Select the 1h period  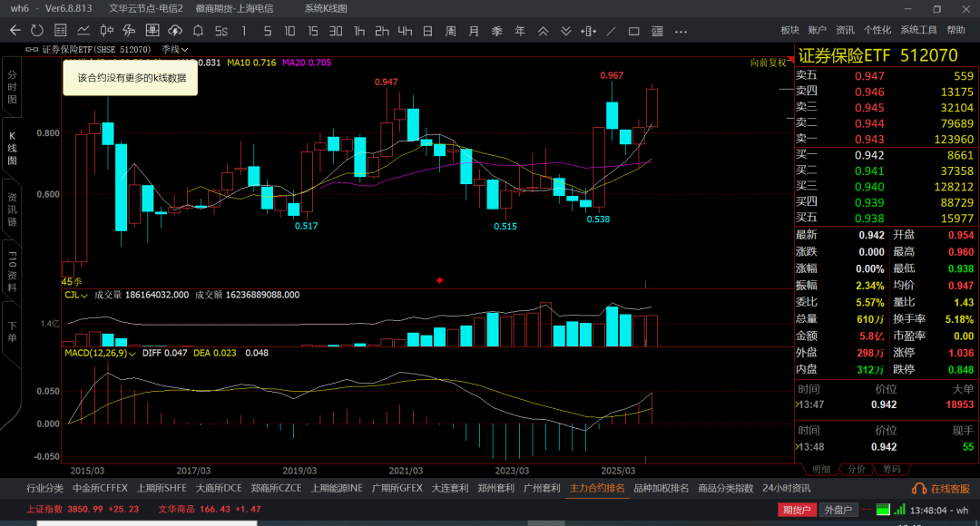pyautogui.click(x=358, y=31)
